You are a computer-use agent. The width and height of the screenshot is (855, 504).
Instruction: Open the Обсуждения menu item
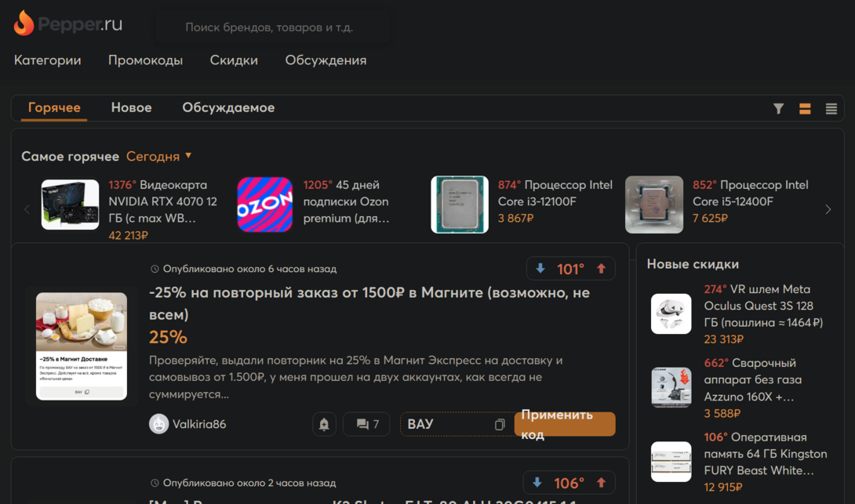(326, 60)
